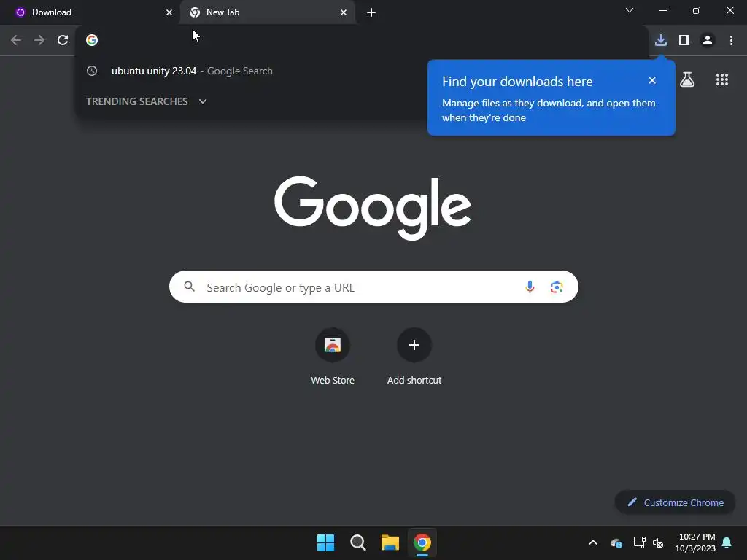
Task: Open the Chrome Labs flask icon
Action: [x=687, y=79]
